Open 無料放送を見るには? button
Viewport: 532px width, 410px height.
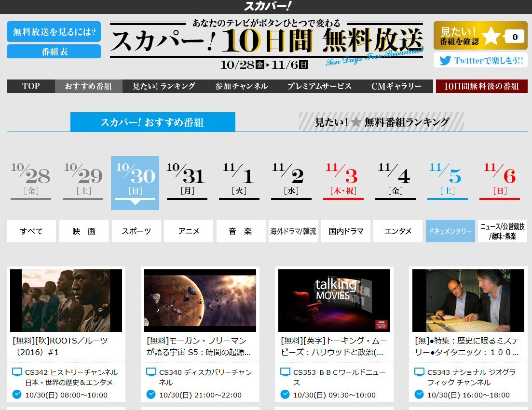click(54, 31)
